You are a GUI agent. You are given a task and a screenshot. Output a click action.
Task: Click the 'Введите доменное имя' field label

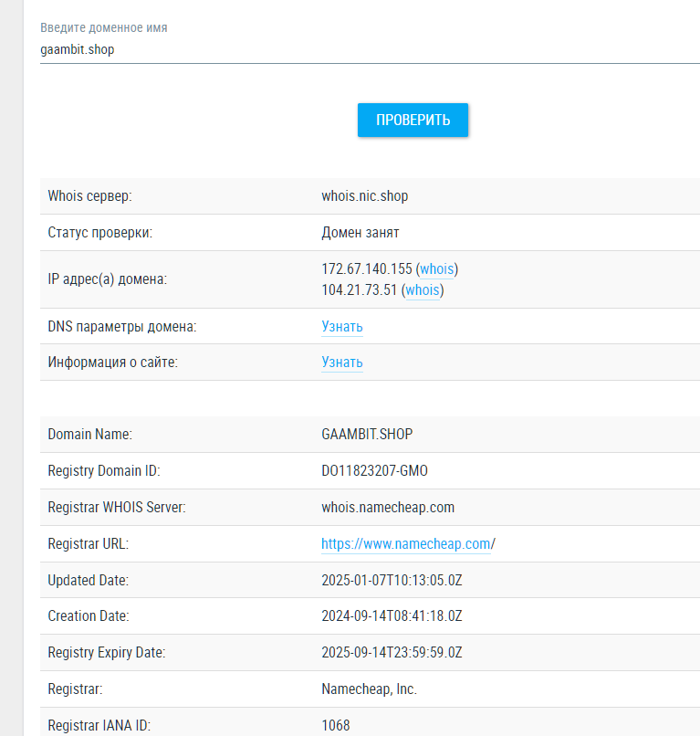(x=104, y=27)
